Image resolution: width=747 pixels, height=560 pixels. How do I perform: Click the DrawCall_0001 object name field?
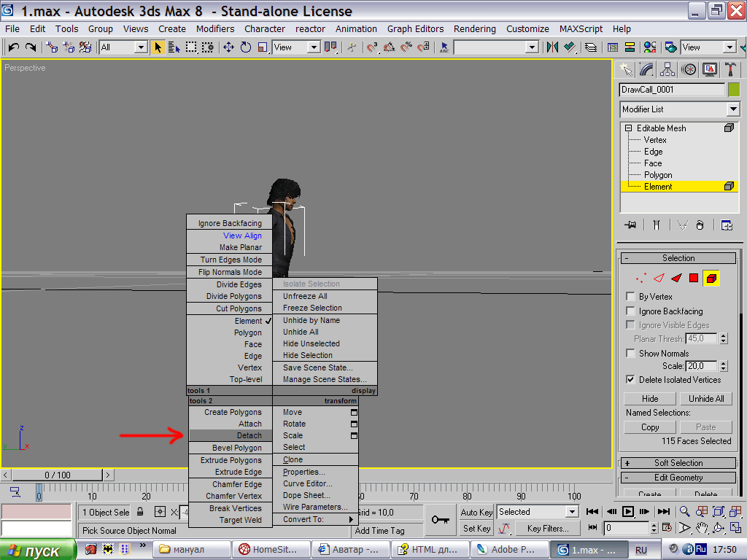pyautogui.click(x=672, y=90)
